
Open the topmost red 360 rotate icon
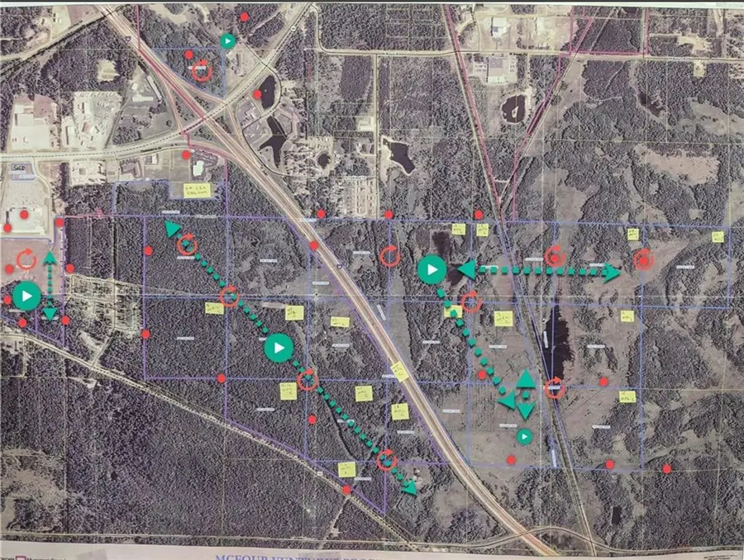click(201, 71)
